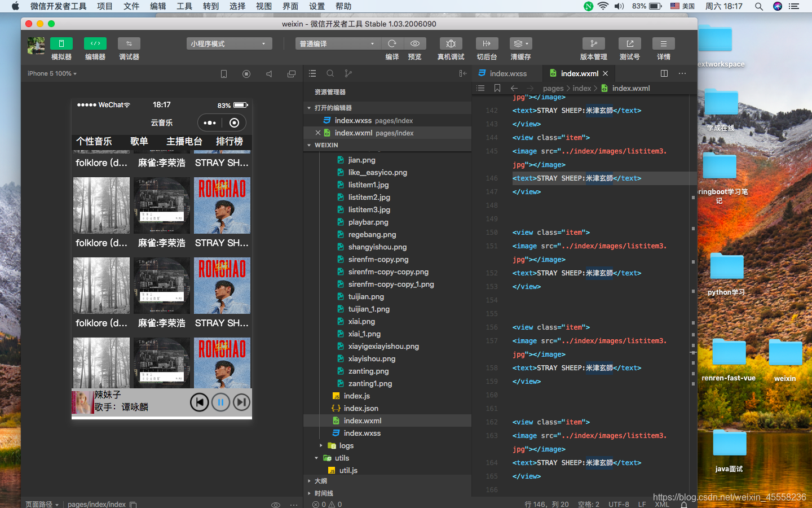Viewport: 812px width, 508px height.
Task: Open the 普通编译 compile mode dropdown
Action: click(x=338, y=43)
